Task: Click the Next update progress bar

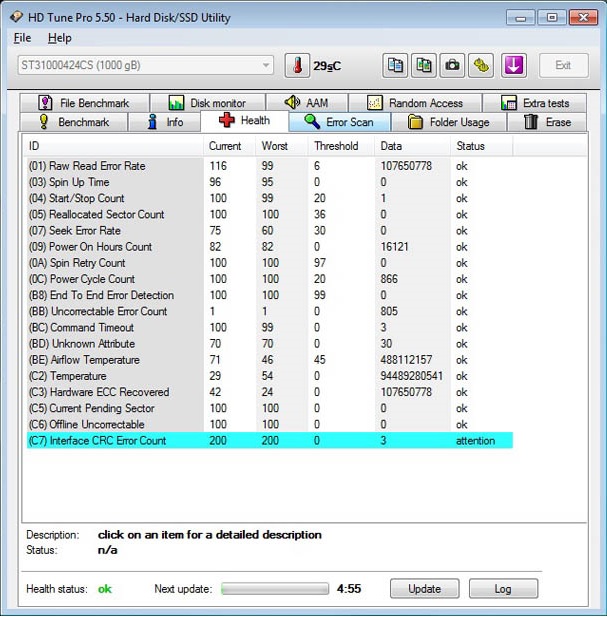Action: 275,589
